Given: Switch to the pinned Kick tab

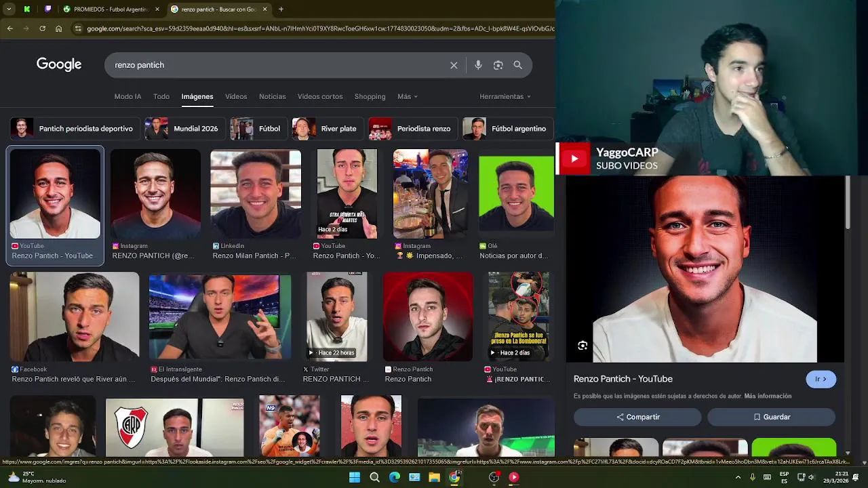Looking at the screenshot, I should 27,9.
